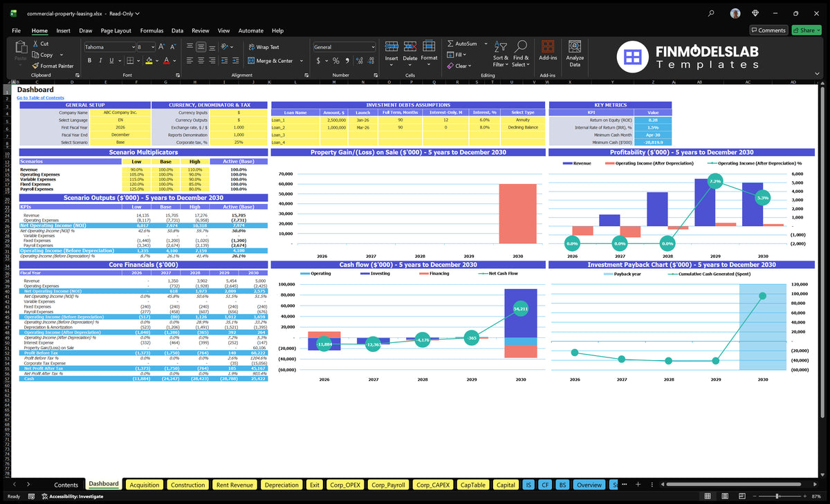
Task: Open the Fill Color dropdown arrow
Action: (x=156, y=61)
